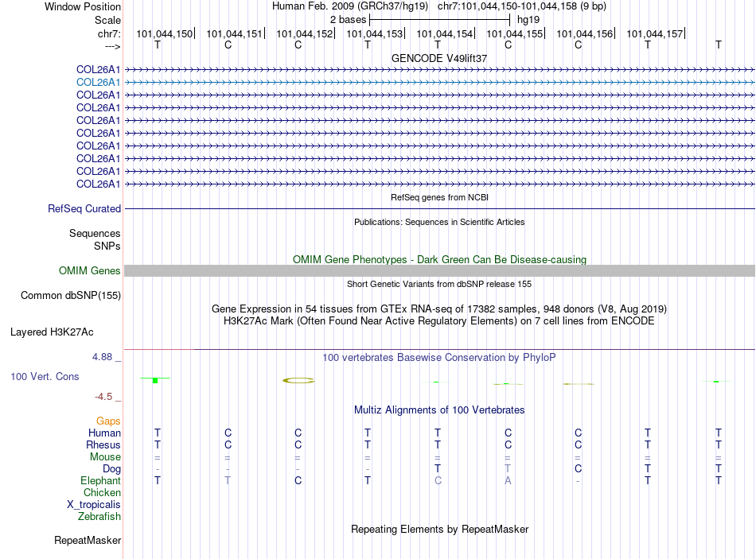Open Publications: Sequences in Scientific Articles title
This screenshot has width=756, height=559.
439,222
